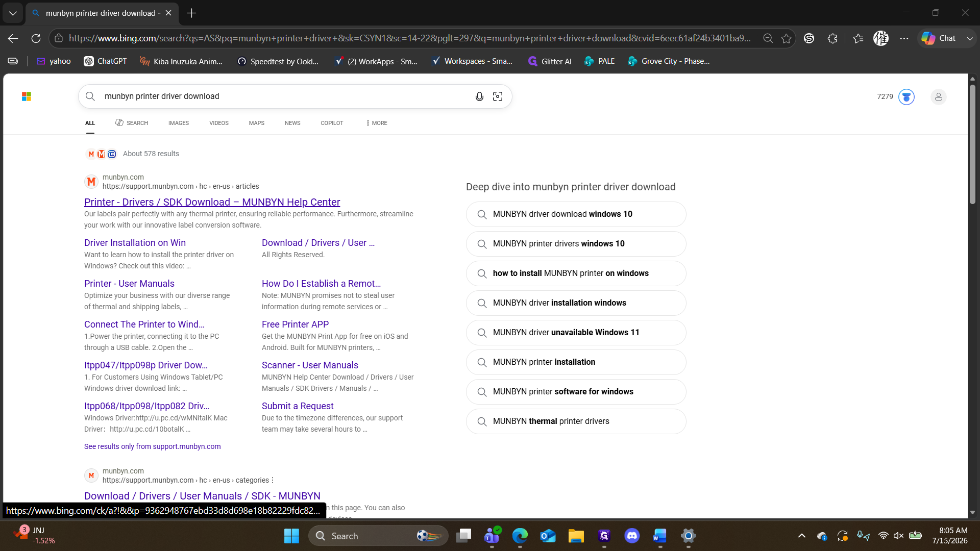The height and width of the screenshot is (551, 980).
Task: Show hidden system tray icons
Action: click(x=801, y=536)
